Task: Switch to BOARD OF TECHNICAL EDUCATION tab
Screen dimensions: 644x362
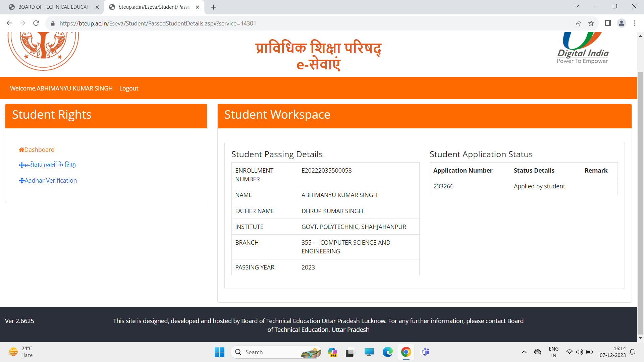Action: click(54, 7)
